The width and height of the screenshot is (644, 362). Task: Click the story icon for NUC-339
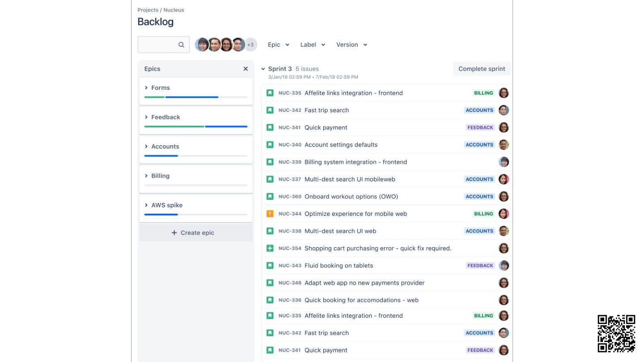click(x=270, y=162)
